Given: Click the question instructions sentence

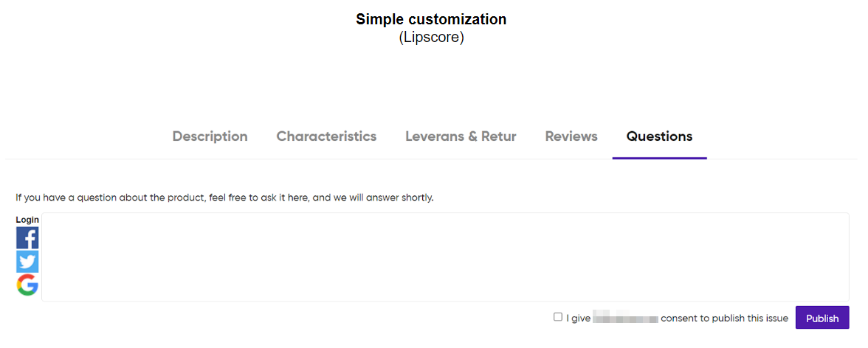Looking at the screenshot, I should [x=224, y=198].
